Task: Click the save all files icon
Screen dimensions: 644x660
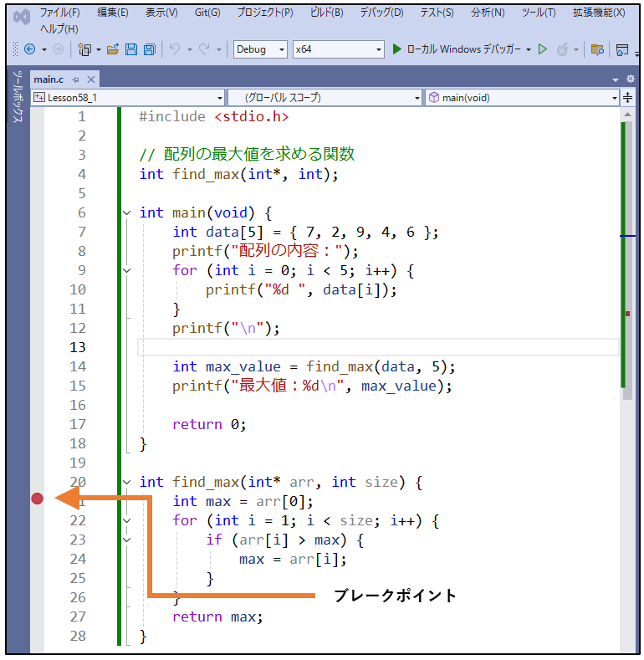Action: tap(147, 49)
